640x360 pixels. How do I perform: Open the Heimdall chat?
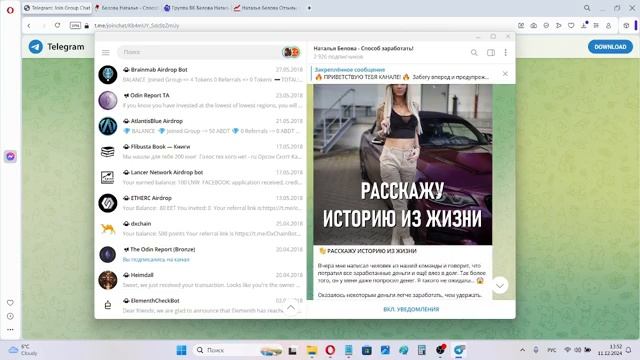point(200,280)
